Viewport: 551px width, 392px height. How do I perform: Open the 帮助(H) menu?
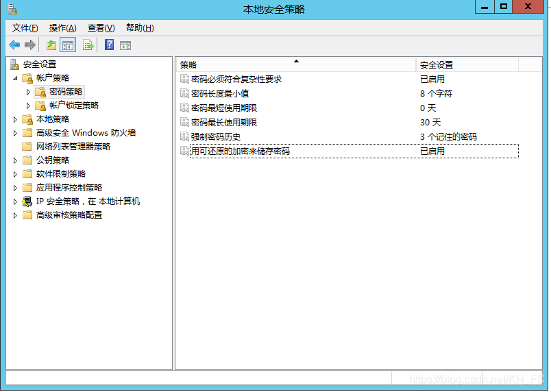(x=140, y=27)
